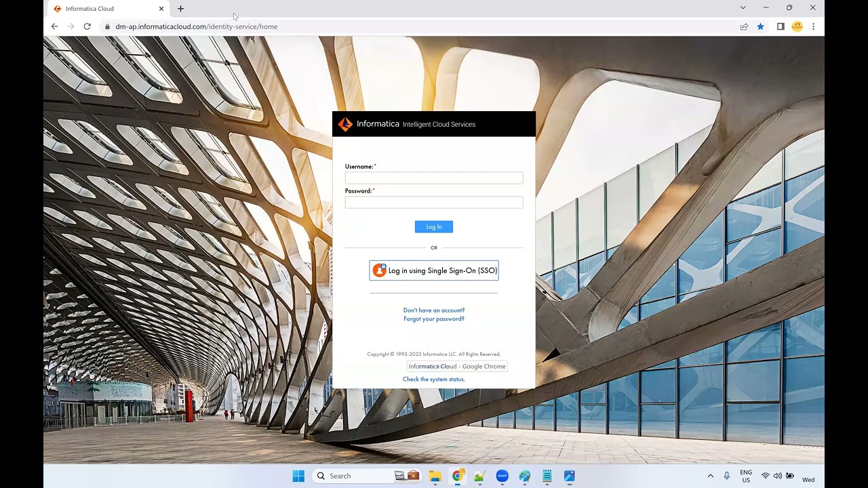This screenshot has width=868, height=488.
Task: Click the browser Forward arrow
Action: pos(71,26)
